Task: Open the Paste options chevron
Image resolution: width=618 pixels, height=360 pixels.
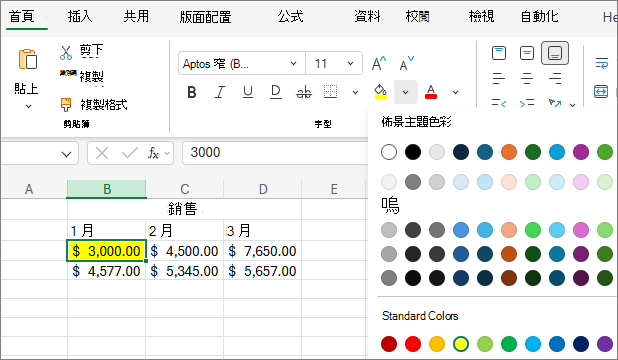Action: pyautogui.click(x=28, y=106)
